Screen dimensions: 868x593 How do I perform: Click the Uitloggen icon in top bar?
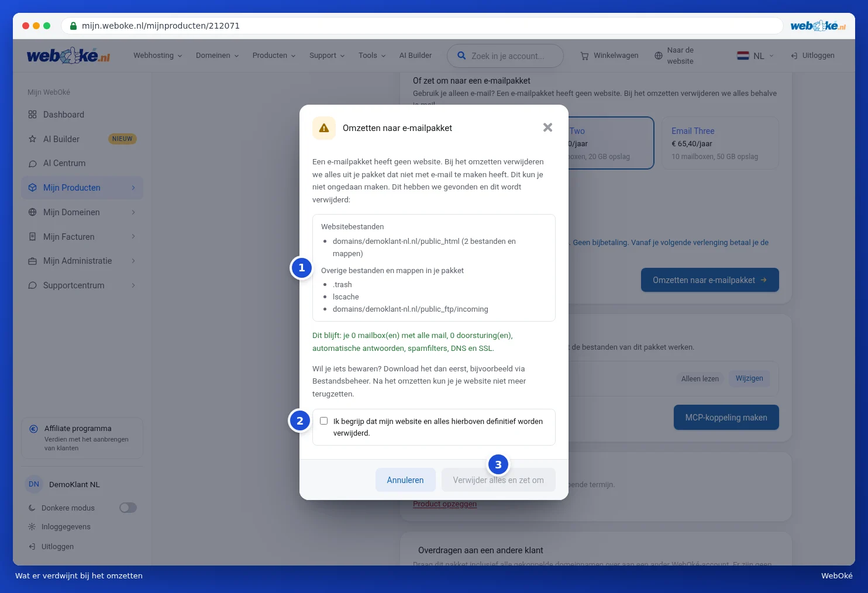(x=794, y=56)
